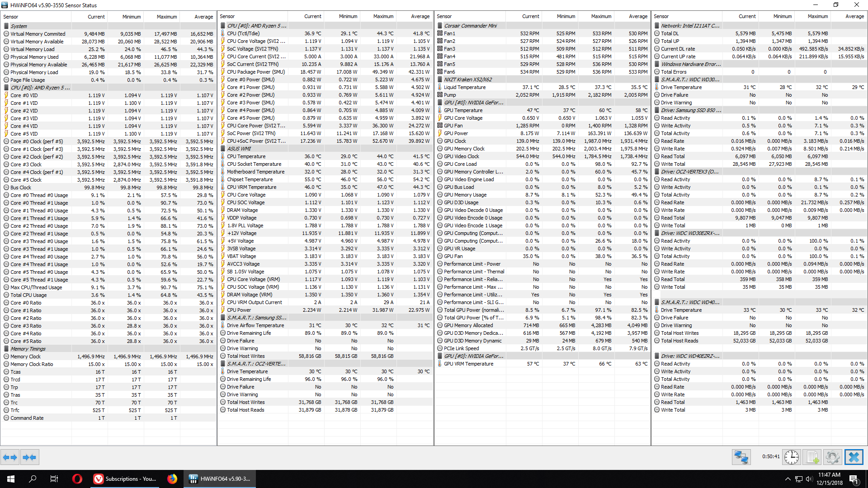
Task: Select the Liquid Temperature sensor row
Action: click(x=464, y=87)
